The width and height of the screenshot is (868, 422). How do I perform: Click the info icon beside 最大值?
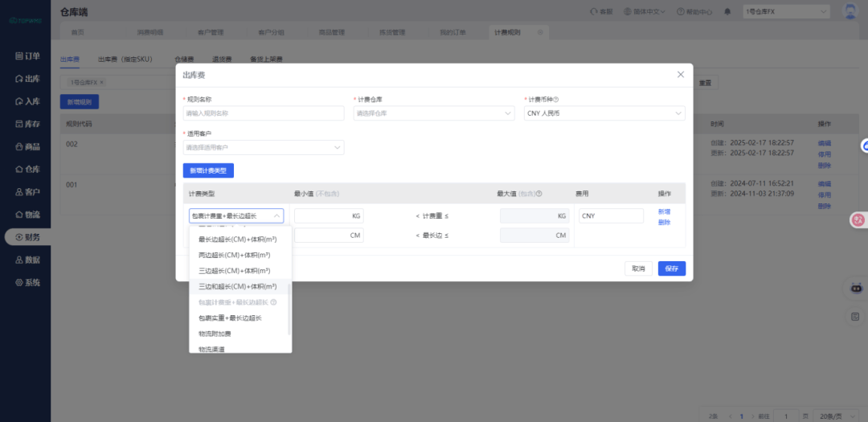click(539, 194)
